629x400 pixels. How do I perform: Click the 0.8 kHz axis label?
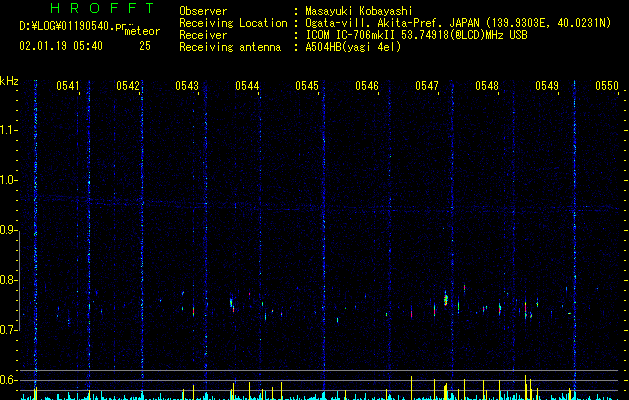pos(9,280)
